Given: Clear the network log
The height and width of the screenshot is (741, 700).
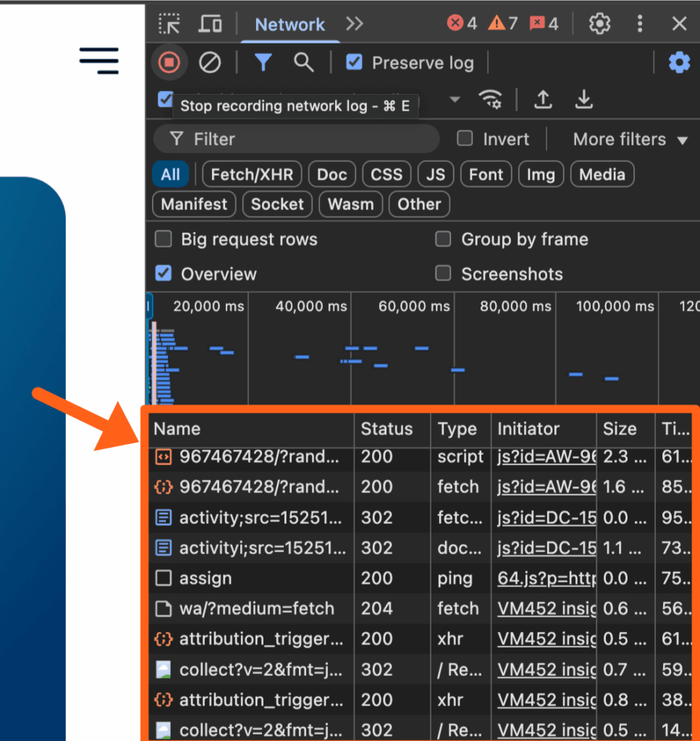Looking at the screenshot, I should coord(210,62).
